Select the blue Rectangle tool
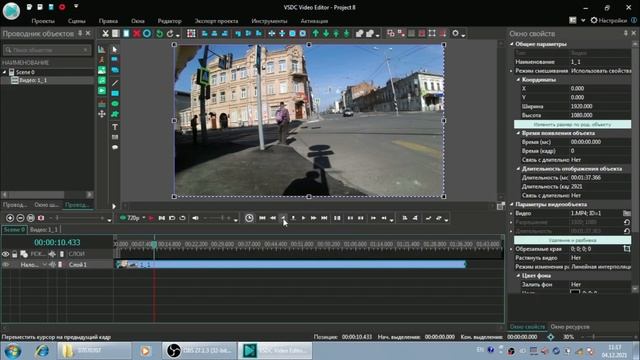The image size is (640, 360). (x=115, y=93)
